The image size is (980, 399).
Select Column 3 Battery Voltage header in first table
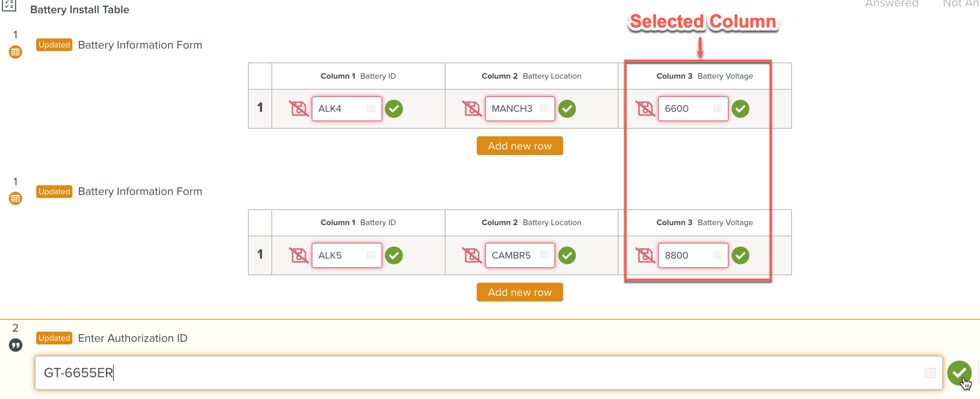click(x=704, y=76)
